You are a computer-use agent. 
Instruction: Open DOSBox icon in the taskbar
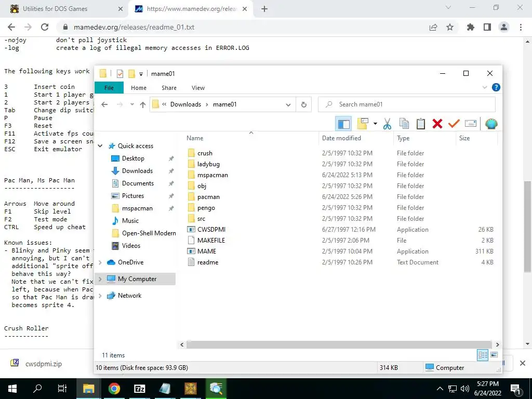click(x=191, y=389)
